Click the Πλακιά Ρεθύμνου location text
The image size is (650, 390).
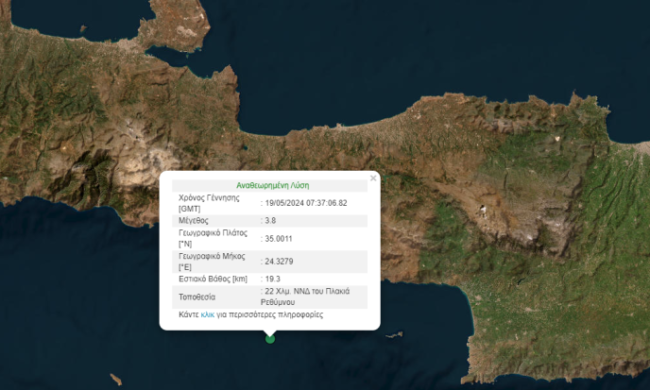pyautogui.click(x=305, y=297)
